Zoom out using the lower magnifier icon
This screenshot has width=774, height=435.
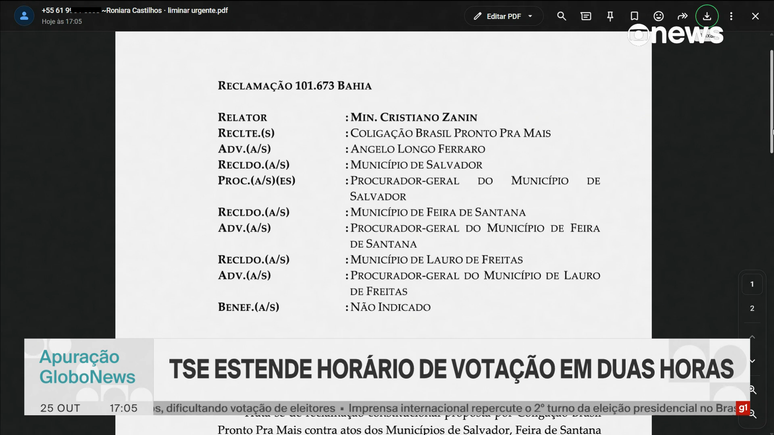[x=752, y=414]
